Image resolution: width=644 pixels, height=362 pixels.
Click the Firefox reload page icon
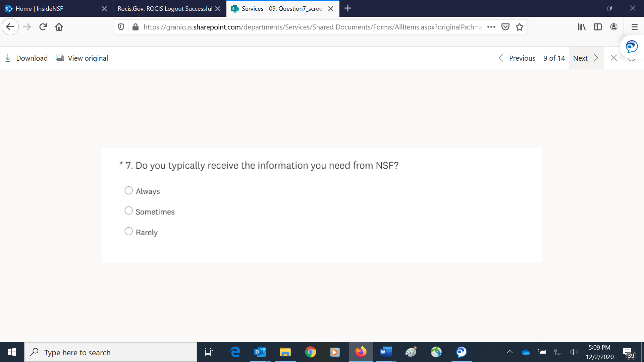(43, 27)
